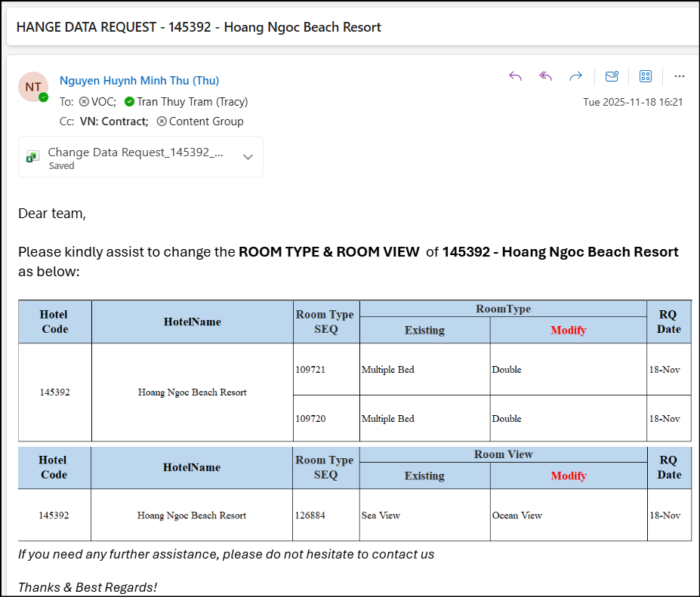
Task: Click the Excel attachment file icon
Action: pos(32,156)
